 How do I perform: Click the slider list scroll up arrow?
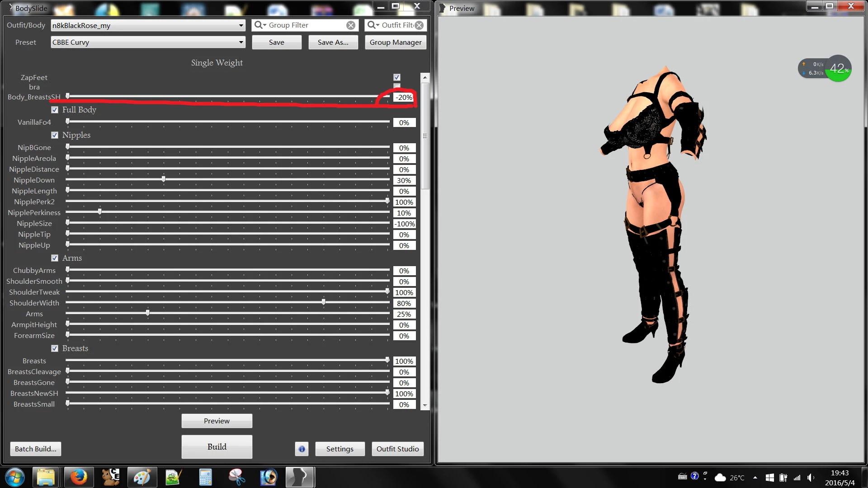pyautogui.click(x=425, y=78)
